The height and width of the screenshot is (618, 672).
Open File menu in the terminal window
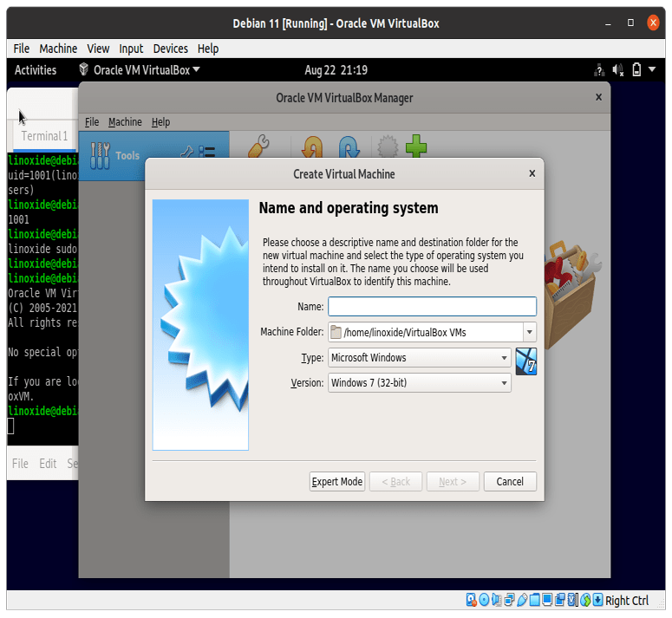(x=20, y=464)
